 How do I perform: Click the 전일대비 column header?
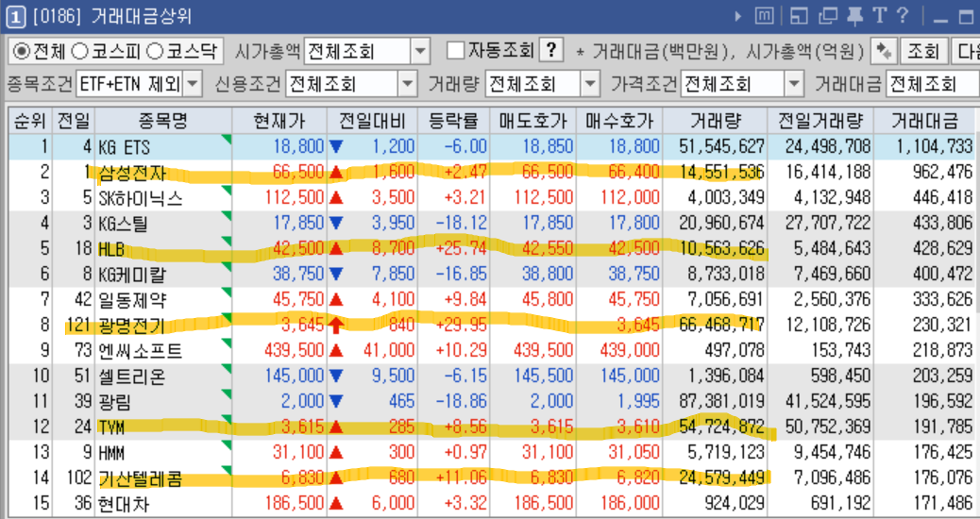click(372, 121)
